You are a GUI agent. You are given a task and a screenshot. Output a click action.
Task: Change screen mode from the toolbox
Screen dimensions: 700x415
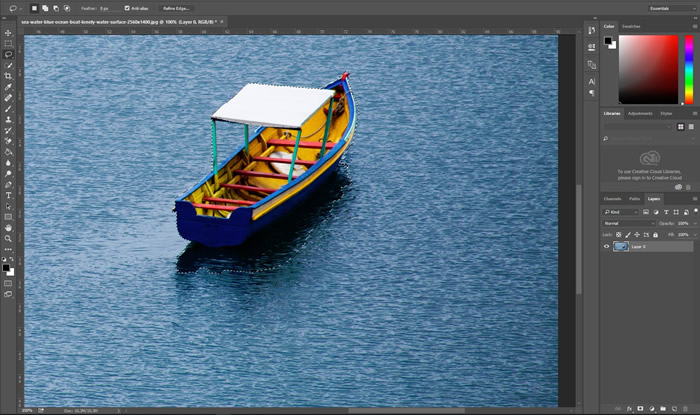click(8, 294)
